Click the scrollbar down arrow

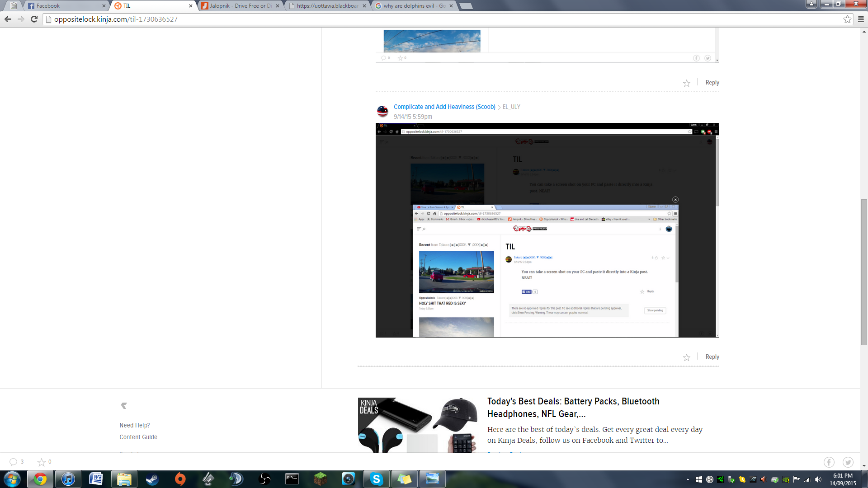(x=864, y=466)
